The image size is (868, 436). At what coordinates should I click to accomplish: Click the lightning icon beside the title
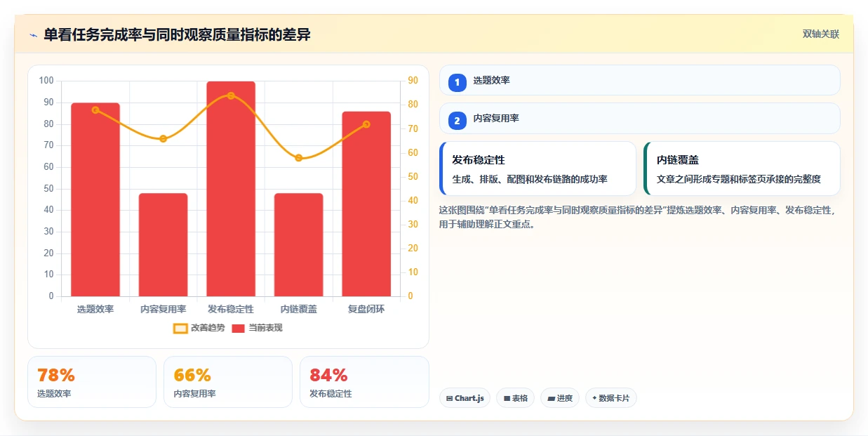coord(33,35)
